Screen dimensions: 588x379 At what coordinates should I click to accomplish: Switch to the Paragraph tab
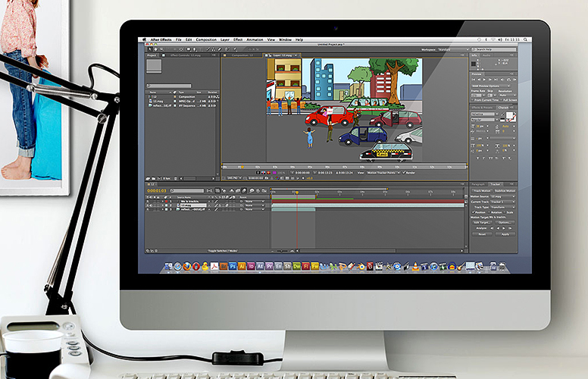tap(479, 183)
